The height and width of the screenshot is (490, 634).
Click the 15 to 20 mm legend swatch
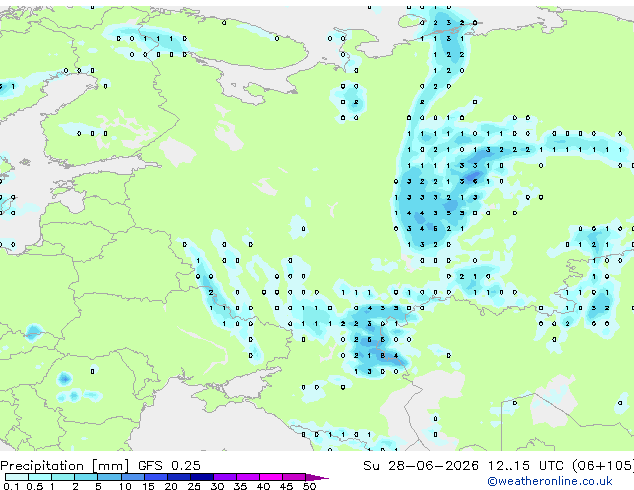[x=155, y=477]
